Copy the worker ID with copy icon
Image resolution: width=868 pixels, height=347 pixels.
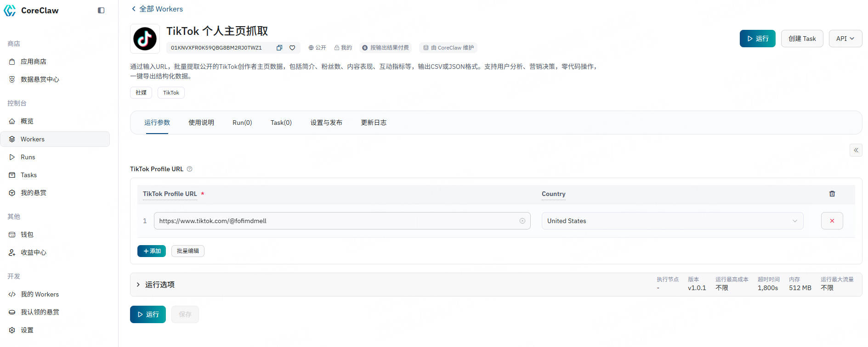[x=279, y=48]
